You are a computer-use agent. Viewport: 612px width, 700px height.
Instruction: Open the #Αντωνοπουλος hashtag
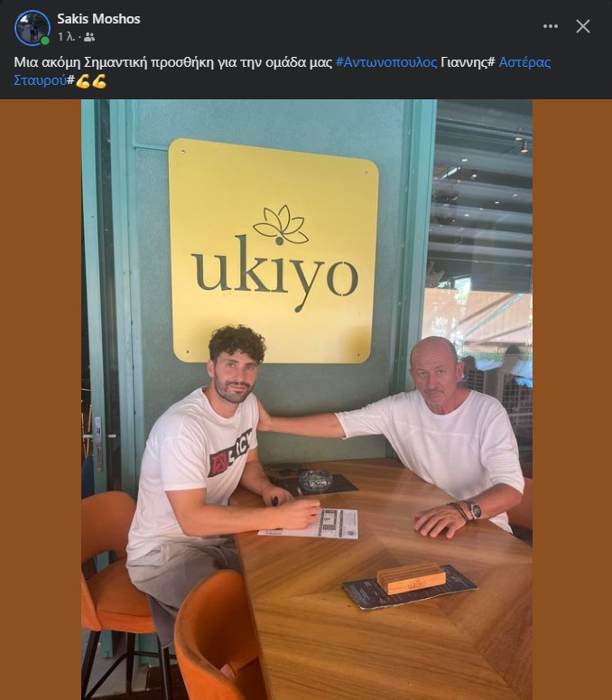click(x=386, y=61)
